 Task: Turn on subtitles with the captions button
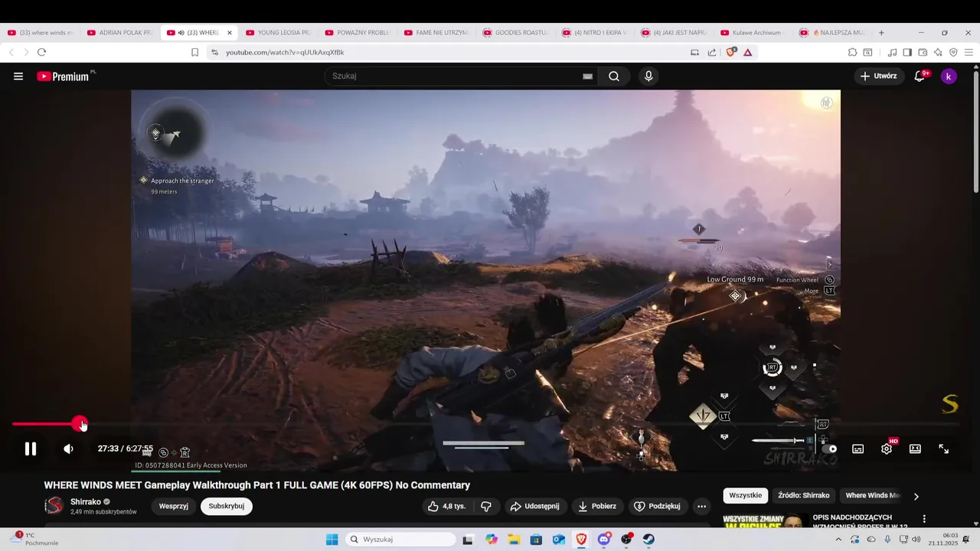(857, 449)
